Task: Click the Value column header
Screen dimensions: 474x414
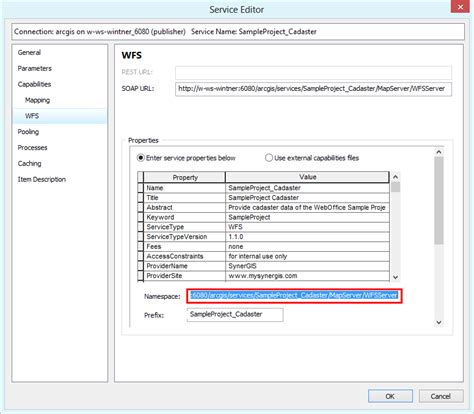Action: pos(307,177)
